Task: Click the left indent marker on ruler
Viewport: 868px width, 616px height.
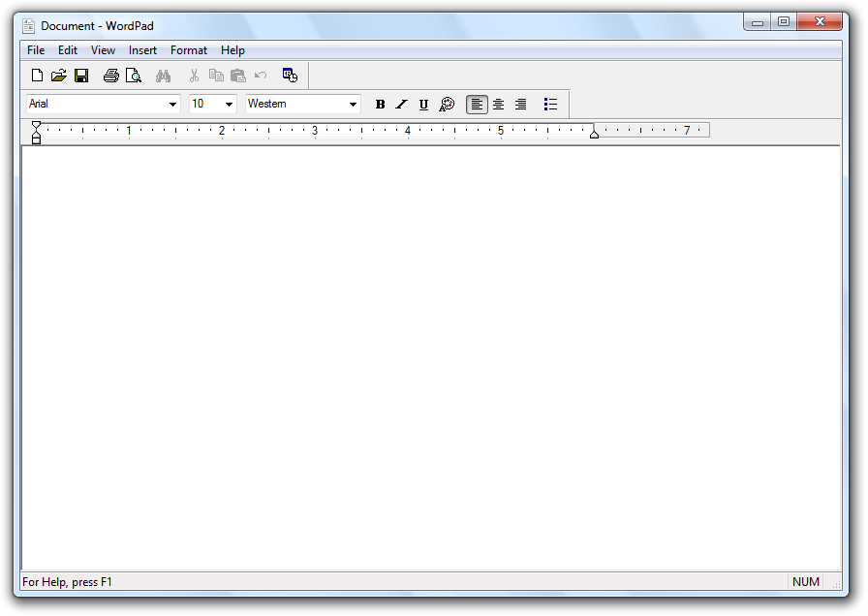Action: 36,138
